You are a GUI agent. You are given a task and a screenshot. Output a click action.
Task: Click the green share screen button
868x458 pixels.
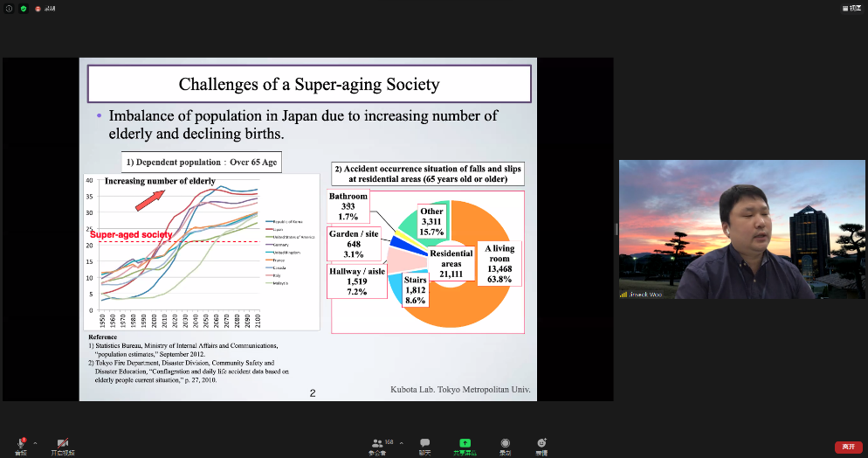[x=465, y=444]
